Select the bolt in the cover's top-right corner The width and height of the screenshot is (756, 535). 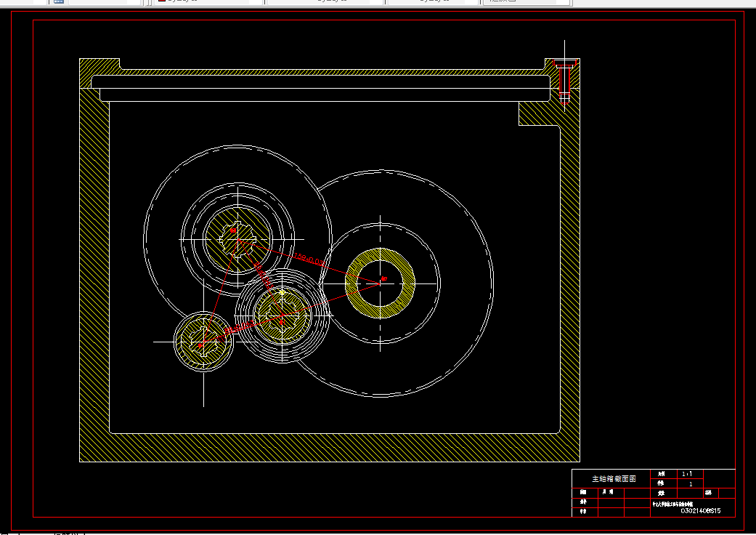[564, 81]
